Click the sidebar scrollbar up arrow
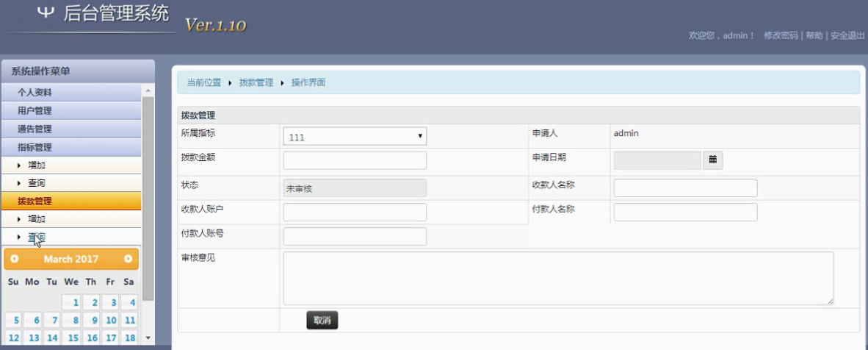Image resolution: width=868 pixels, height=350 pixels. pos(148,90)
